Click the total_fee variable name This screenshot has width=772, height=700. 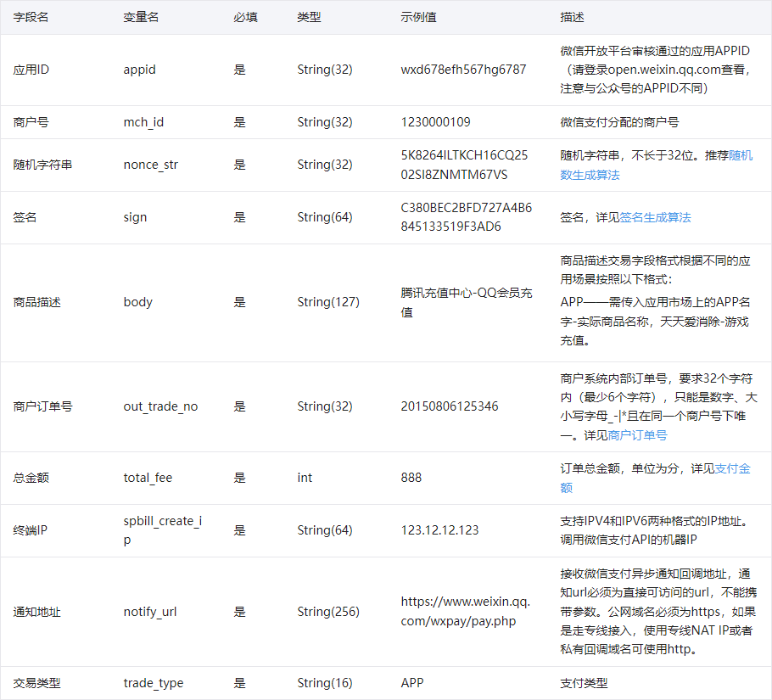(148, 478)
